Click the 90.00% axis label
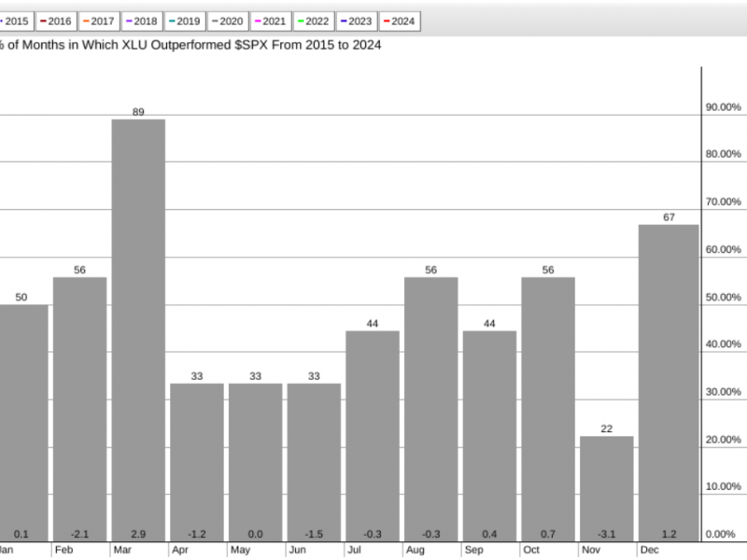The width and height of the screenshot is (747, 560). (723, 107)
